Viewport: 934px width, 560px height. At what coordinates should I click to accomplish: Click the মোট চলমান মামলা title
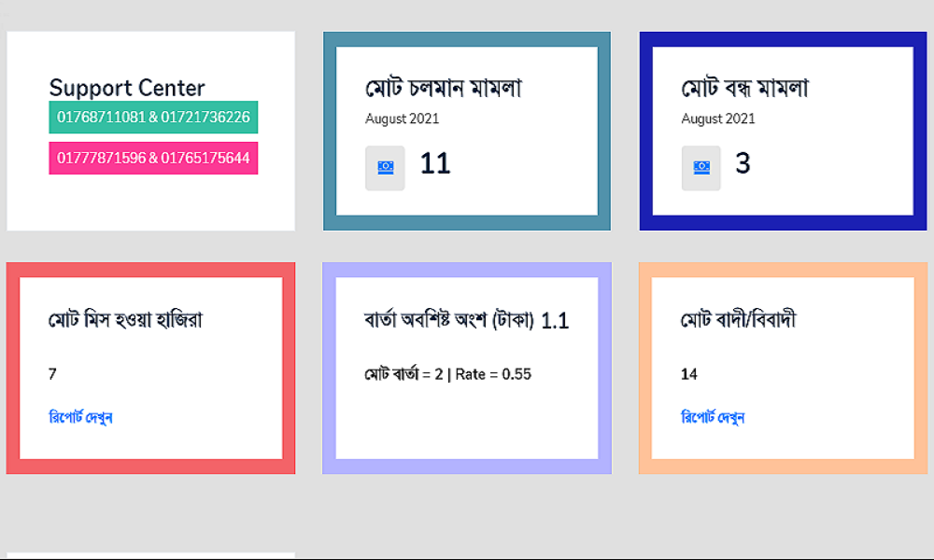443,88
